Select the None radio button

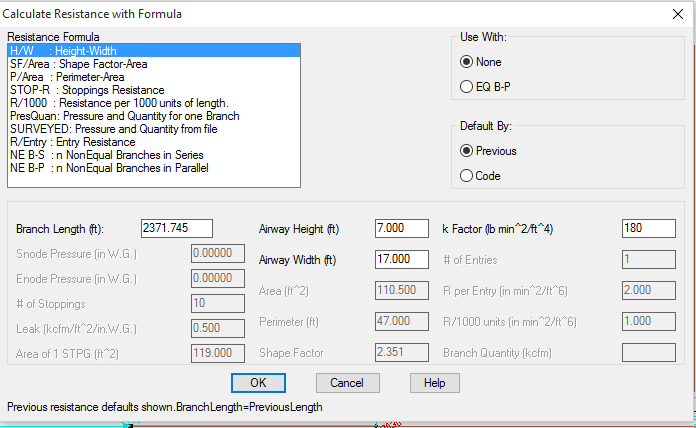[467, 61]
